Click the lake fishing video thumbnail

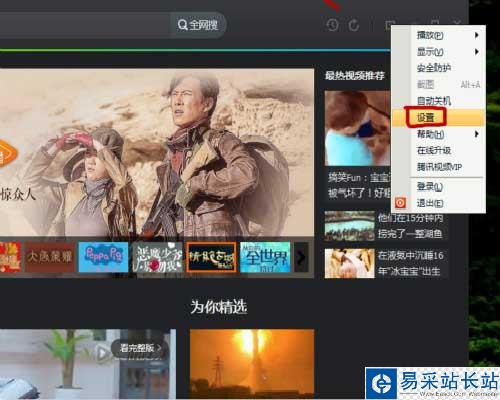click(350, 226)
